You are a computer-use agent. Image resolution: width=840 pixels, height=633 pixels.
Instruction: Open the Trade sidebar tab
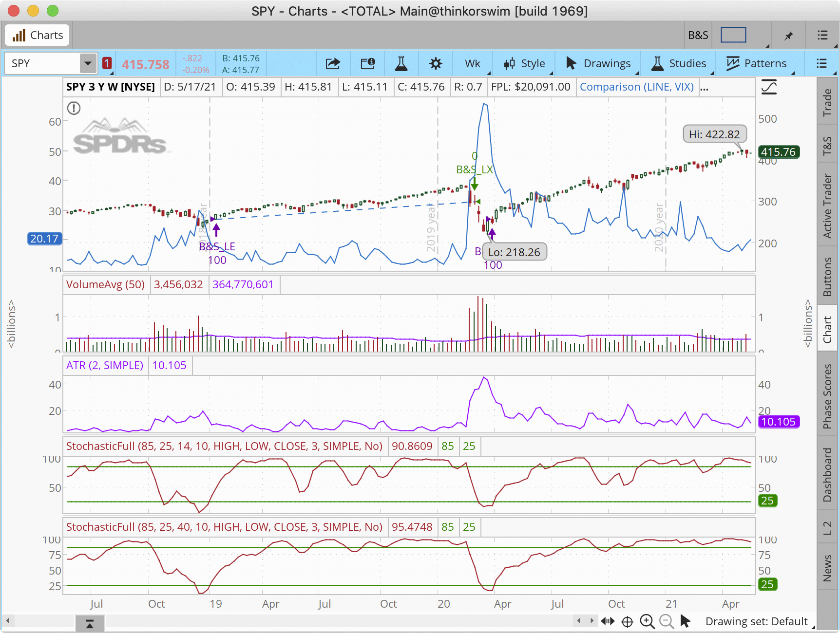(827, 102)
